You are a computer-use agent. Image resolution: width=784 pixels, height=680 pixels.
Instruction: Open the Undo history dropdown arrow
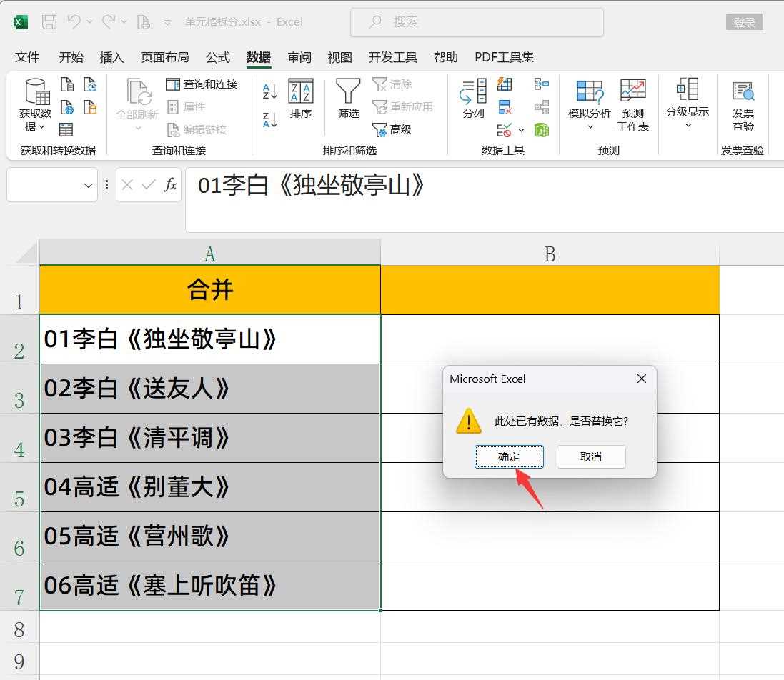(89, 22)
